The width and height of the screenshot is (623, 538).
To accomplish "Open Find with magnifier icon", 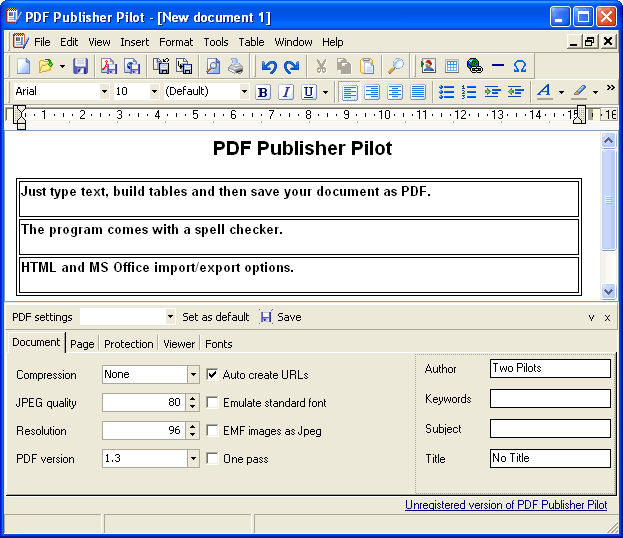I will 396,66.
